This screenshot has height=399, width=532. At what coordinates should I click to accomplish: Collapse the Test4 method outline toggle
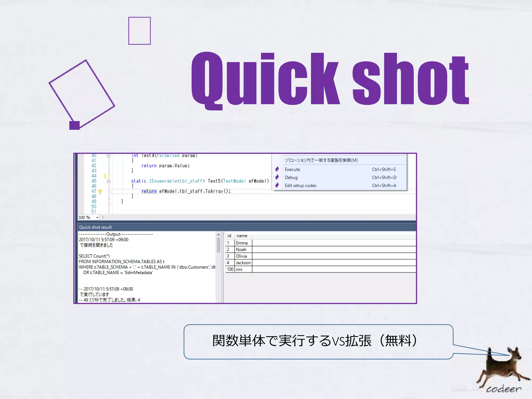tap(109, 156)
